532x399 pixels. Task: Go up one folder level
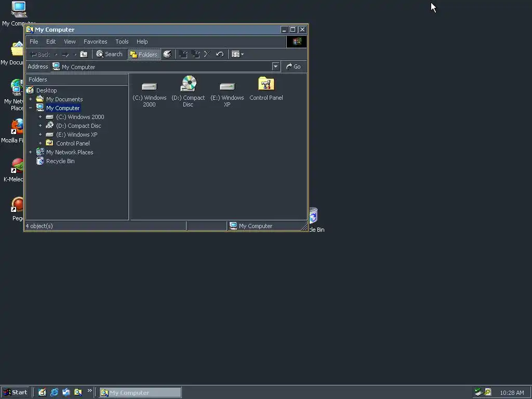84,54
